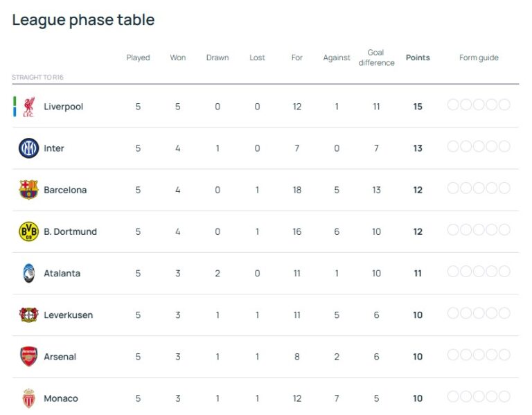Image resolution: width=532 pixels, height=415 pixels.
Task: Click the Inter club crest icon
Action: pyautogui.click(x=28, y=148)
